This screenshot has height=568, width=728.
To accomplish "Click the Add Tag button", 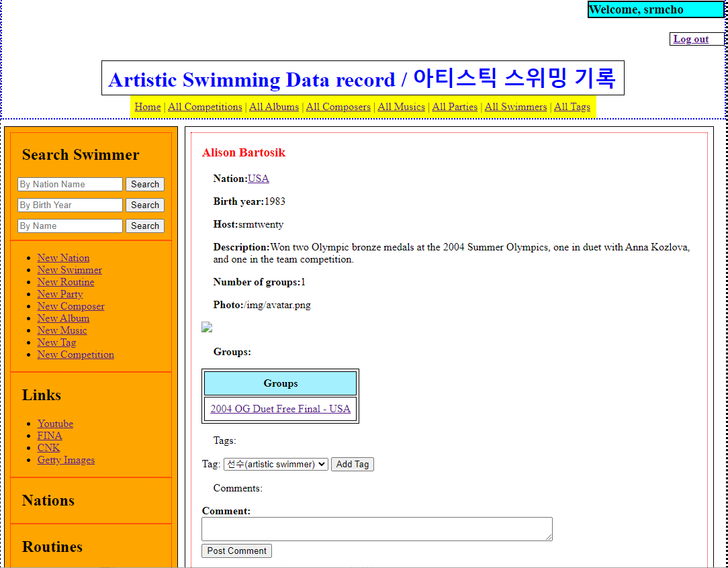I will coord(352,464).
